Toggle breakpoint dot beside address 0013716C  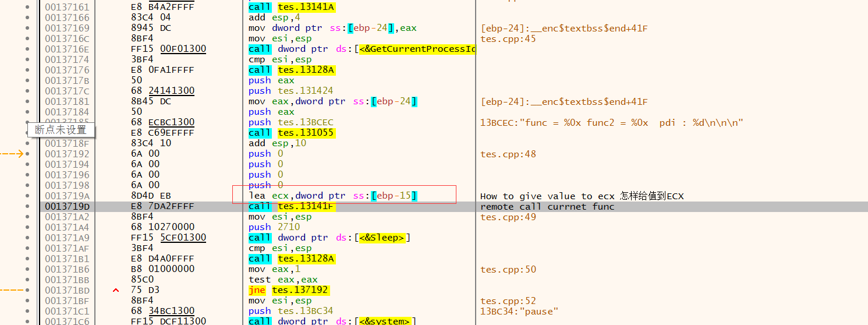(27, 38)
